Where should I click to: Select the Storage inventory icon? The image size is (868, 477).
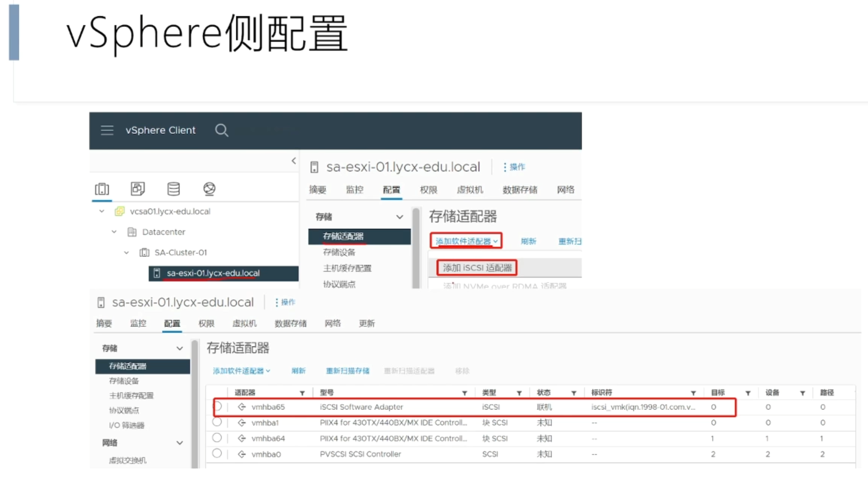pyautogui.click(x=173, y=188)
